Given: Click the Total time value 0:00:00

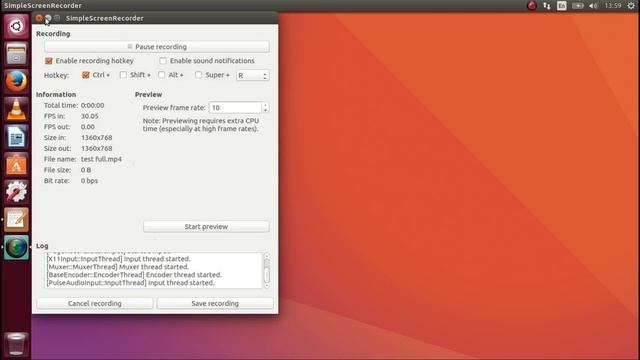Looking at the screenshot, I should click(x=92, y=105).
